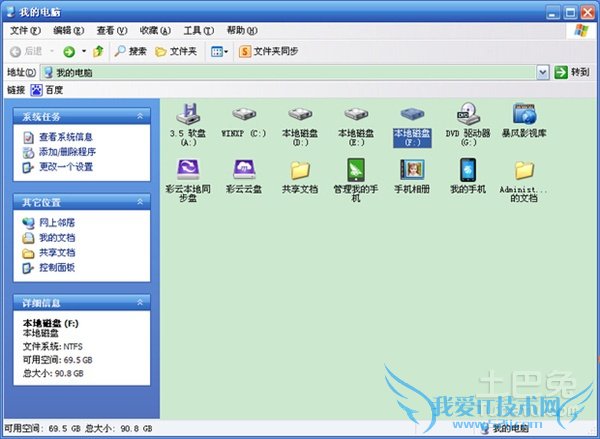Click the Windows flag logo

(x=581, y=30)
